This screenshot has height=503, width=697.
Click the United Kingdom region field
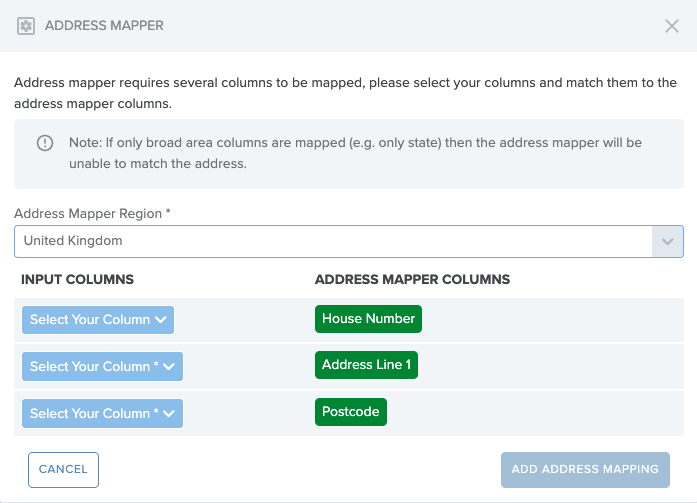348,241
